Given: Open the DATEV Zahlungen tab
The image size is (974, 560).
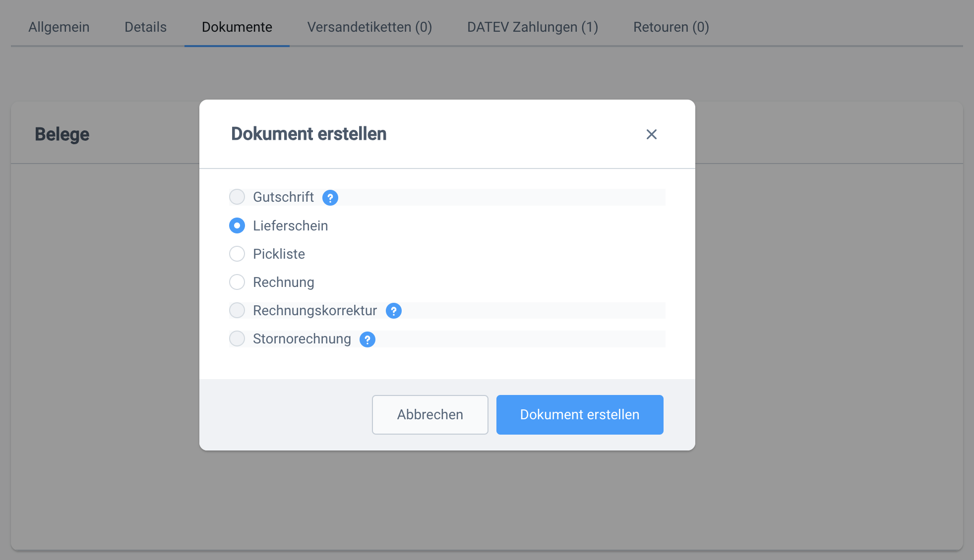Looking at the screenshot, I should (532, 27).
